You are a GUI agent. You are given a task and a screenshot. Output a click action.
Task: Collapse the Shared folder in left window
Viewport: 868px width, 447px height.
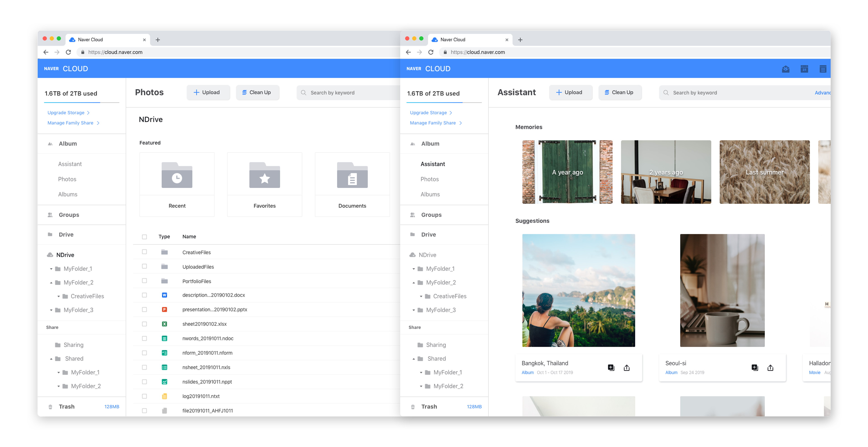(51, 359)
